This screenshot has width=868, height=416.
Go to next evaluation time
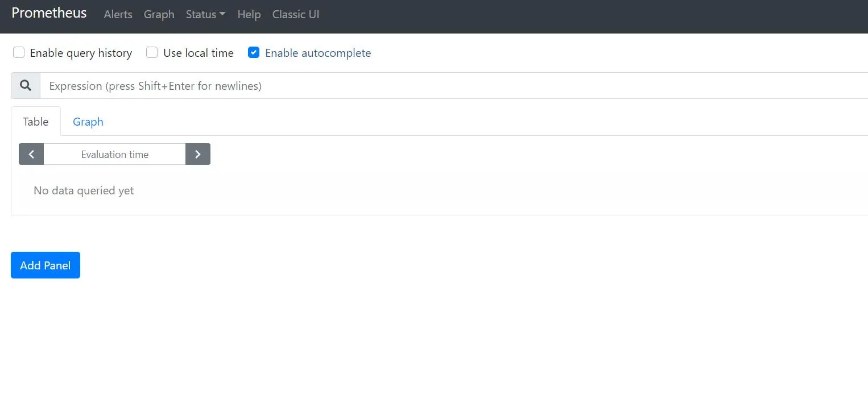198,154
